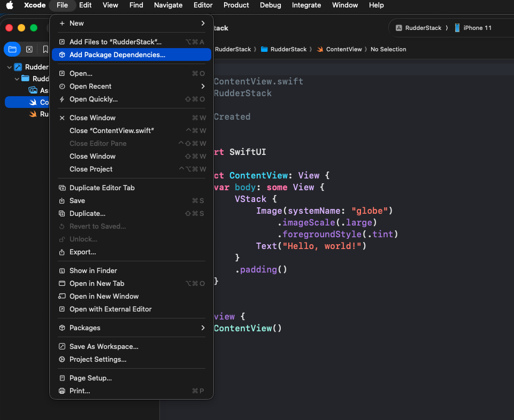Image resolution: width=514 pixels, height=420 pixels.
Task: Click the Open Quickly lightning icon
Action: (x=62, y=99)
